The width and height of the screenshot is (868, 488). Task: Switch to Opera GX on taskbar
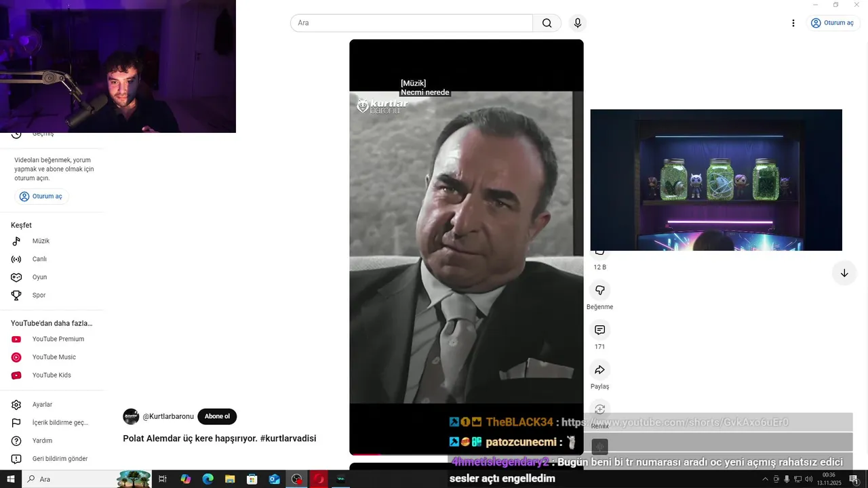click(x=318, y=479)
